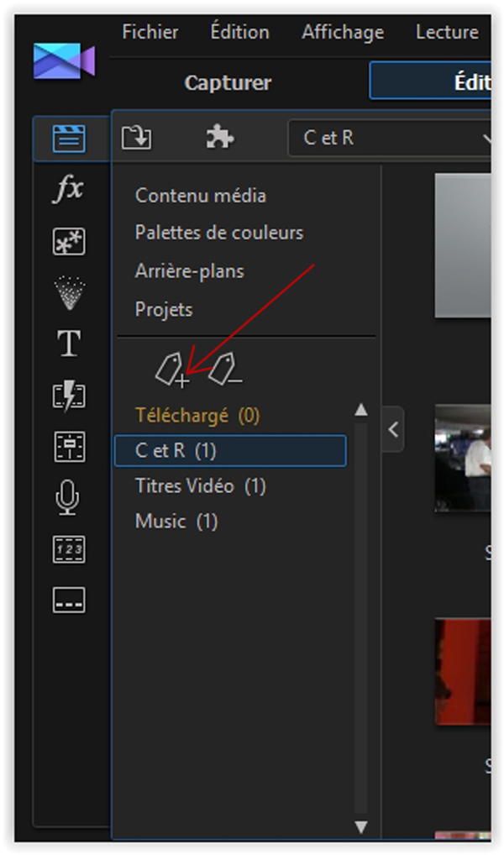Open the Title Room T icon

click(x=69, y=344)
